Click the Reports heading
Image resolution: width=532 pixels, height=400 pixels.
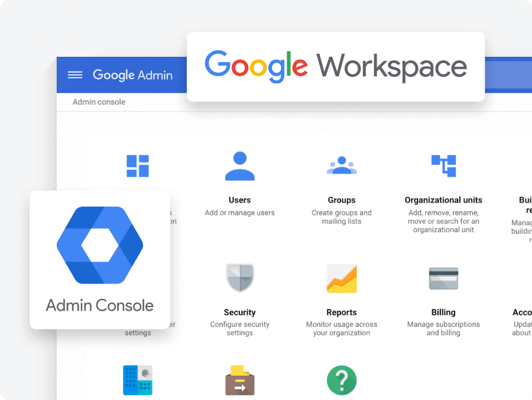(342, 312)
